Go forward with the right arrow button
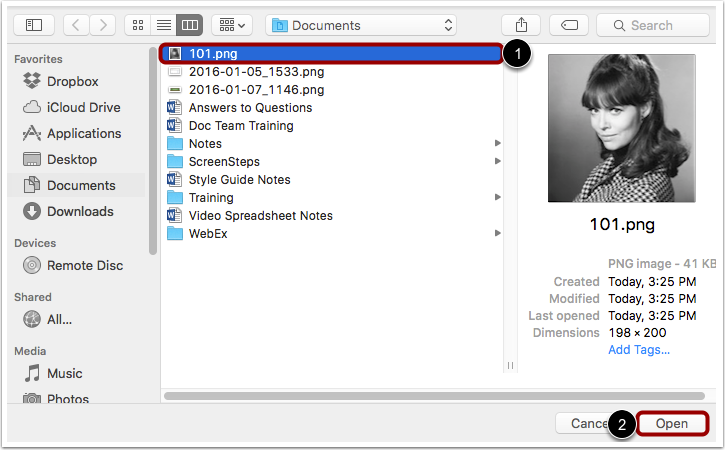This screenshot has height=450, width=725. pos(103,25)
